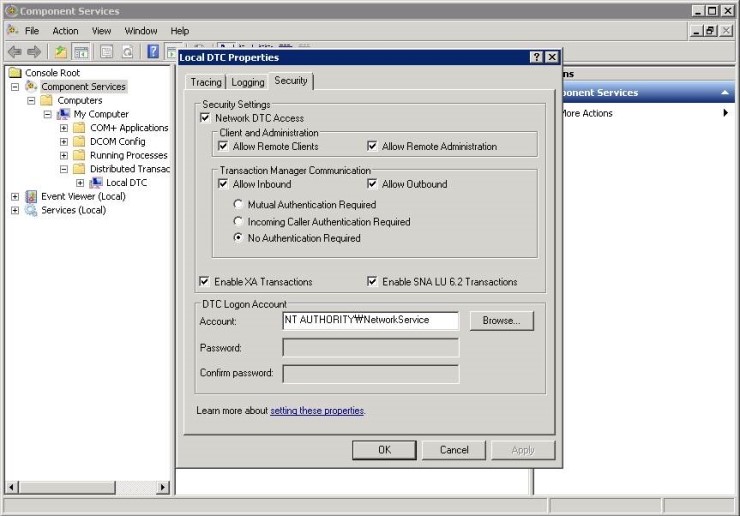Click the Properties toolbar icon
Screen dimensions: 740x516
(x=107, y=51)
